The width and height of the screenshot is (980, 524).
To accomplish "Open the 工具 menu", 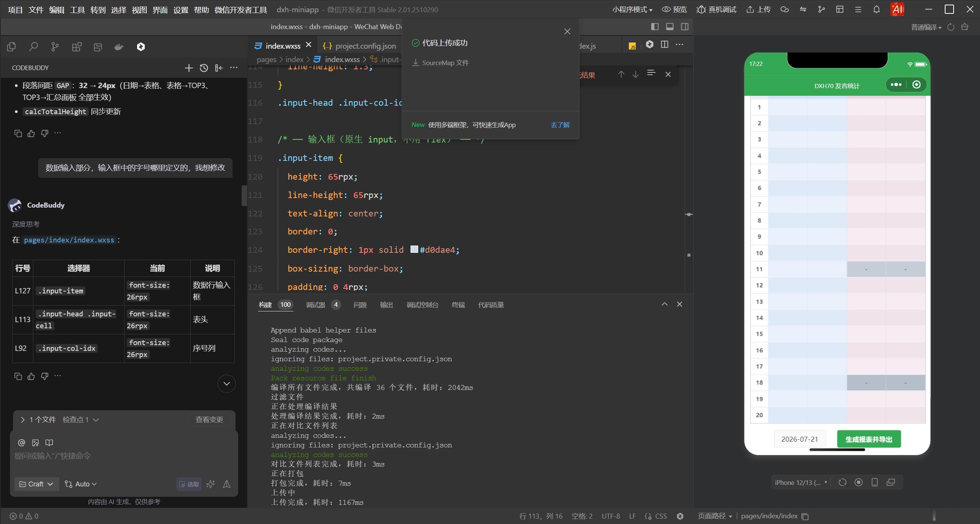I will (77, 10).
